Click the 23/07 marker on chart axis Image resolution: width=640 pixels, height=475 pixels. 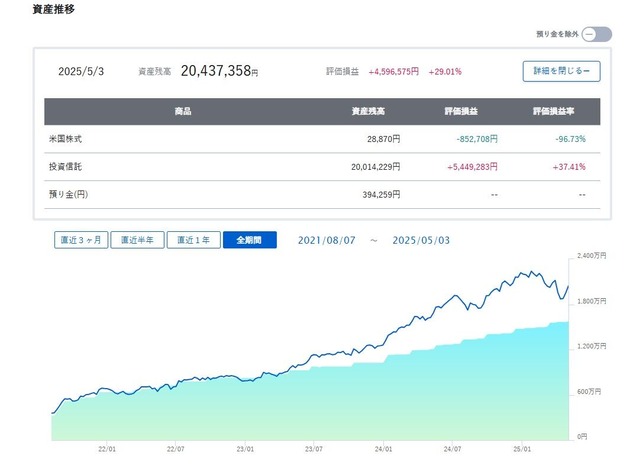(313, 449)
